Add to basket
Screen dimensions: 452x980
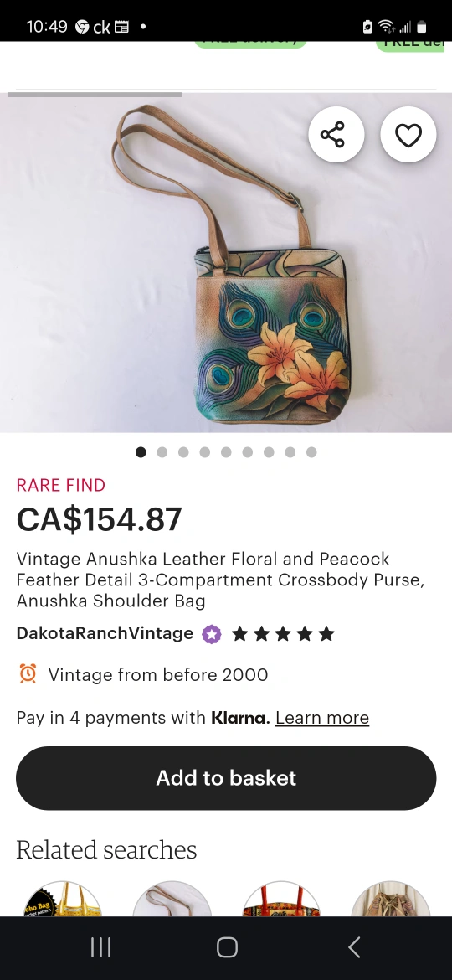pos(226,778)
